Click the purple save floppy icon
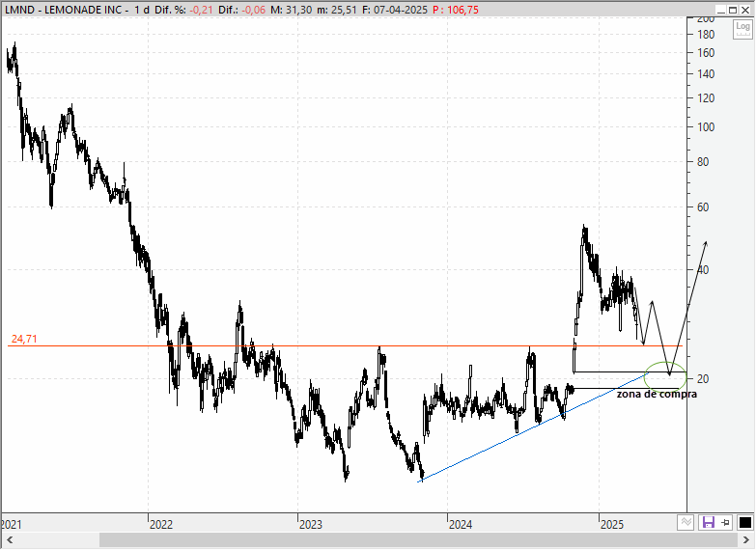The height and width of the screenshot is (550, 756). 708,523
